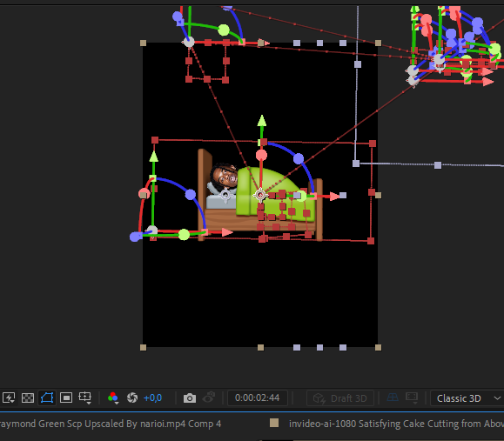Click the Reset Exposure aperture icon
504x441 pixels.
click(x=132, y=398)
